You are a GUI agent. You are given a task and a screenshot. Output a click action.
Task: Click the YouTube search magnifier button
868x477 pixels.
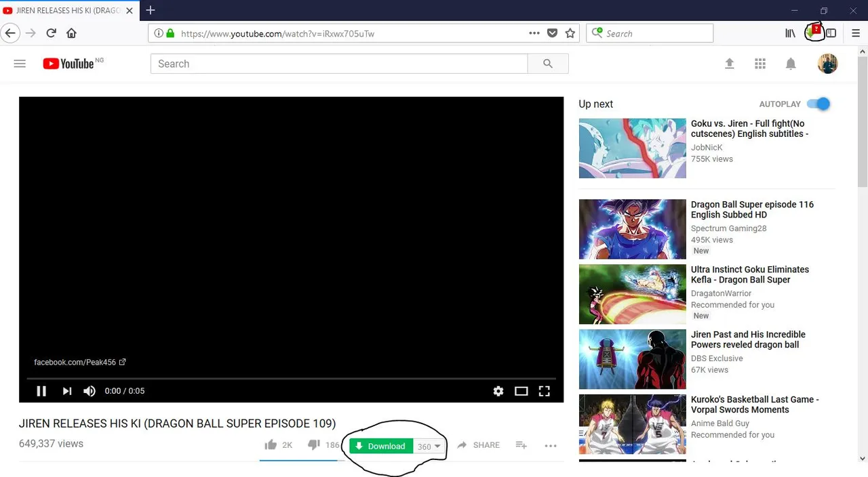(548, 64)
